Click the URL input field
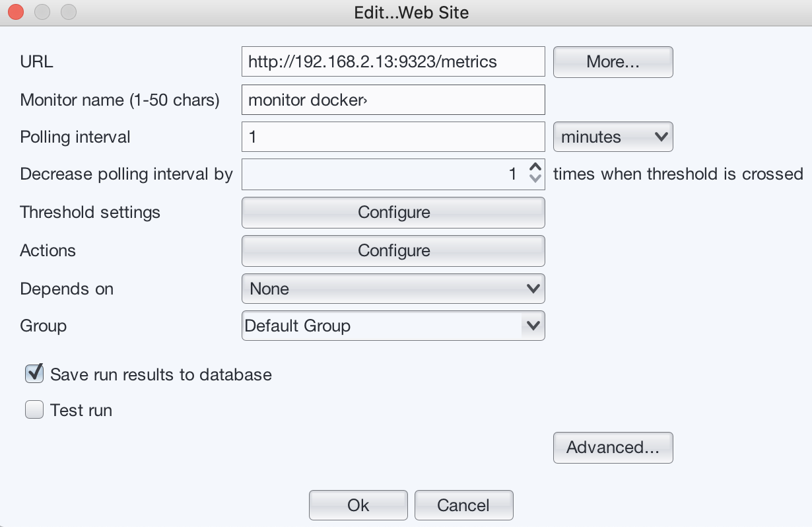This screenshot has width=812, height=527. tap(393, 62)
